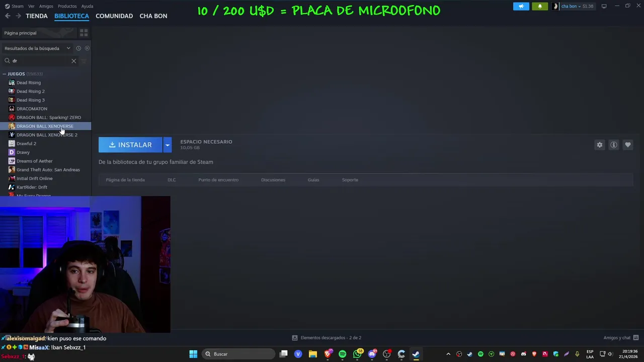Open Página principal of the library
This screenshot has width=644, height=362.
coord(39,33)
